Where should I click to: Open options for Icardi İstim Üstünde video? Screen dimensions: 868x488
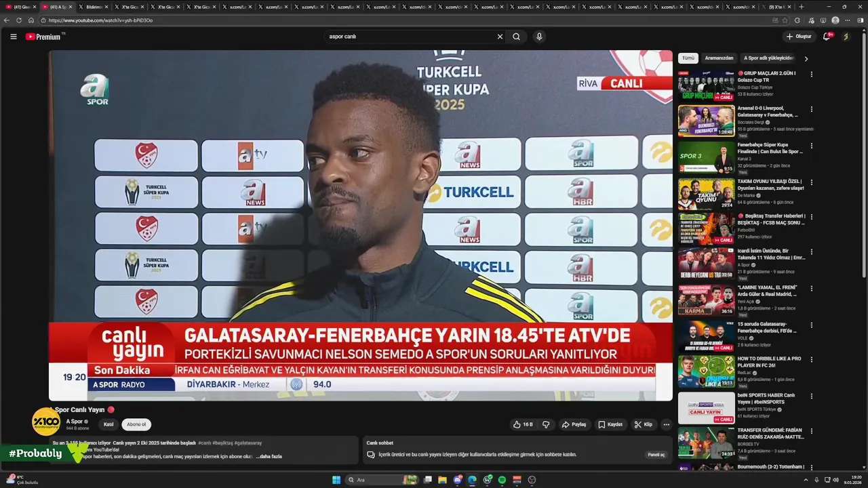[811, 252]
